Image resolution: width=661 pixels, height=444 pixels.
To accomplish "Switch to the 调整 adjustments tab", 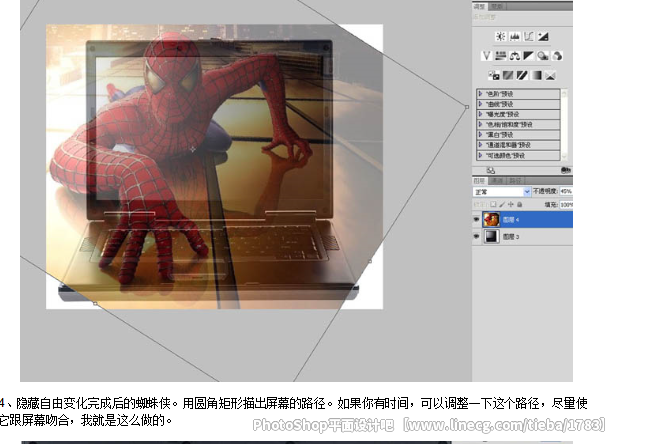I will tap(479, 6).
